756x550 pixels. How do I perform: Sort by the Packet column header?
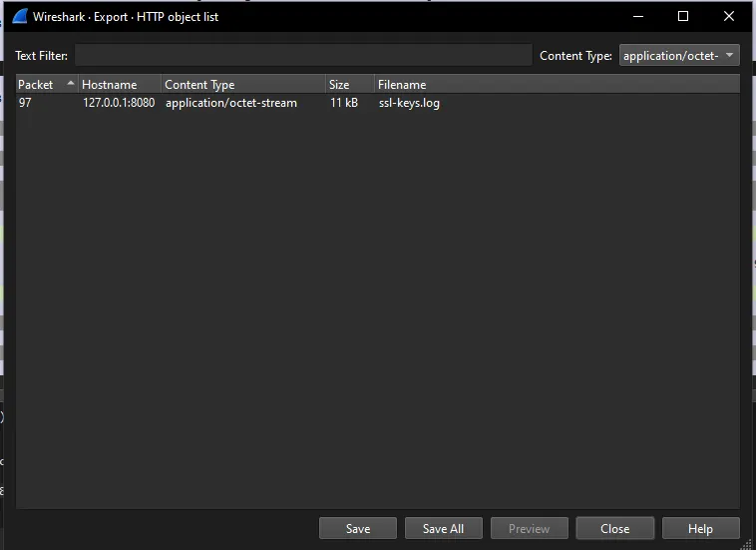tap(47, 85)
